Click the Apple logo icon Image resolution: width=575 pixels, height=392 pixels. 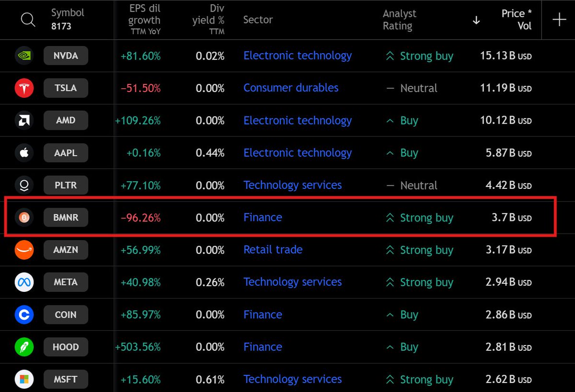coord(24,153)
